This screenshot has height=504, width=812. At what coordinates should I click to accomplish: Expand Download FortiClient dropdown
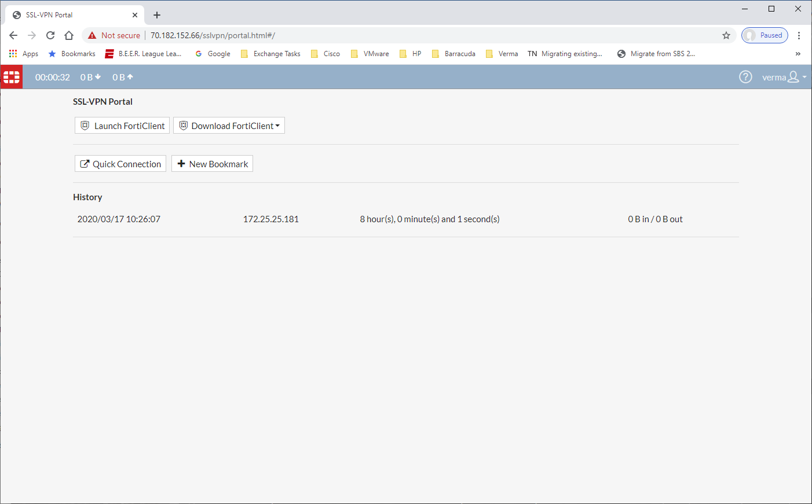[x=229, y=126]
